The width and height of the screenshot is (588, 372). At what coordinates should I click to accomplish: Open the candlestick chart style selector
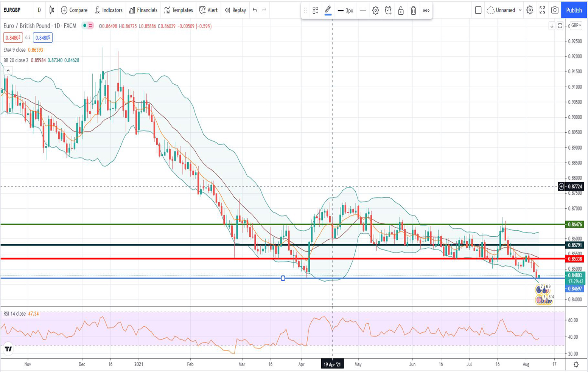click(x=52, y=10)
